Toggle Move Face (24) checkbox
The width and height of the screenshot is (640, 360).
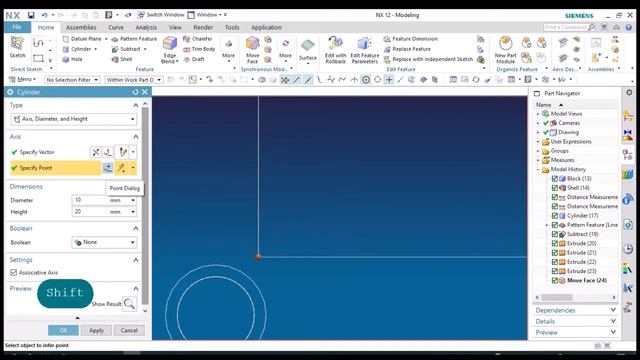(555, 280)
